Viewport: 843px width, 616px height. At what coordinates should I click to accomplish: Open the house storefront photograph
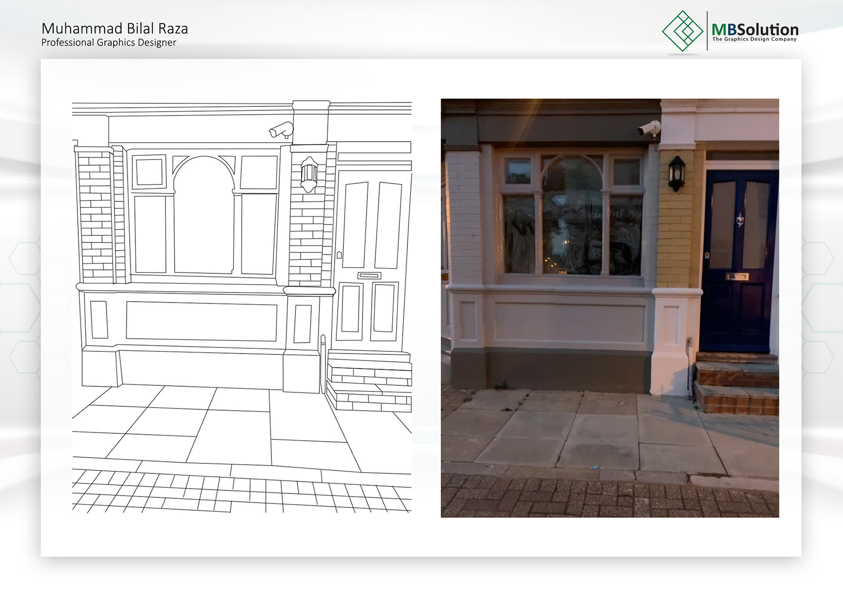610,308
